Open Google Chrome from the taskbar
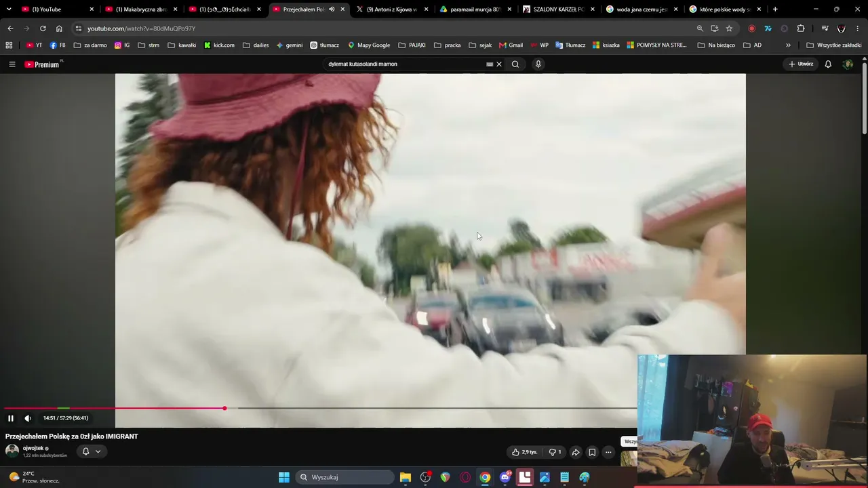This screenshot has width=868, height=488. click(x=485, y=477)
